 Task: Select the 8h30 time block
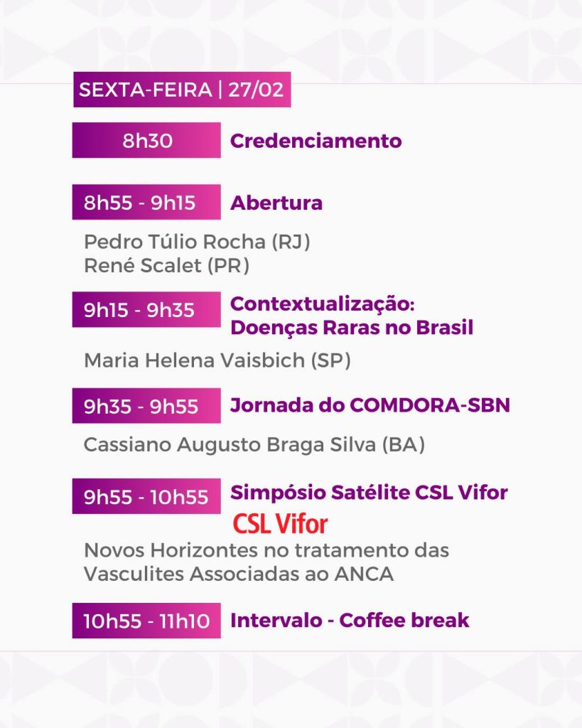point(146,141)
